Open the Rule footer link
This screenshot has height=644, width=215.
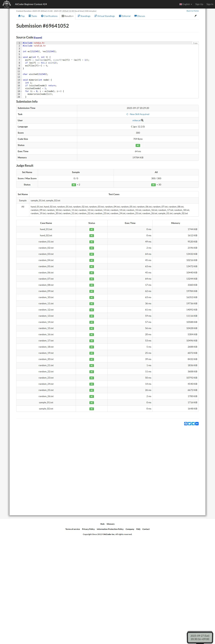tap(102, 524)
